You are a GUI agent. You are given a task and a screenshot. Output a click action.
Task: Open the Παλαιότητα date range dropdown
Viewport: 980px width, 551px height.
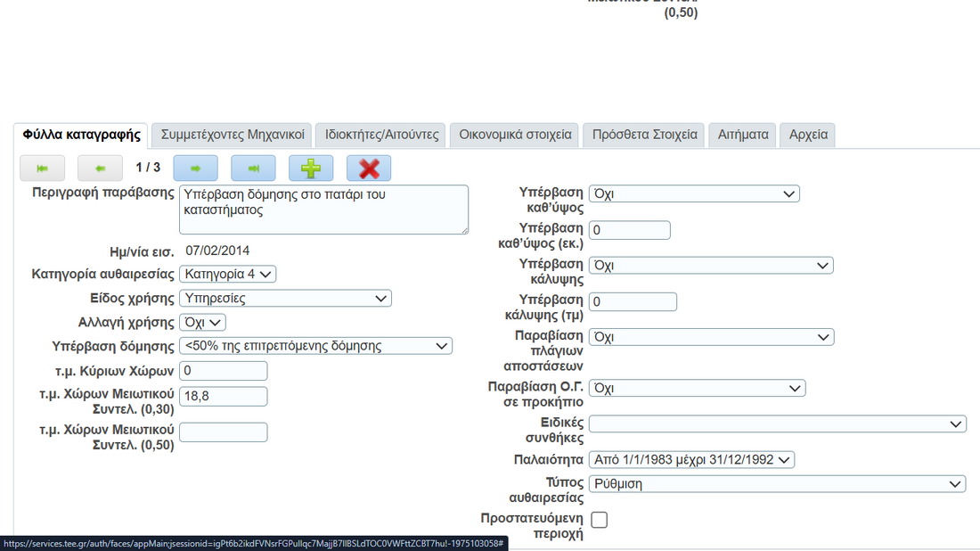pyautogui.click(x=691, y=460)
